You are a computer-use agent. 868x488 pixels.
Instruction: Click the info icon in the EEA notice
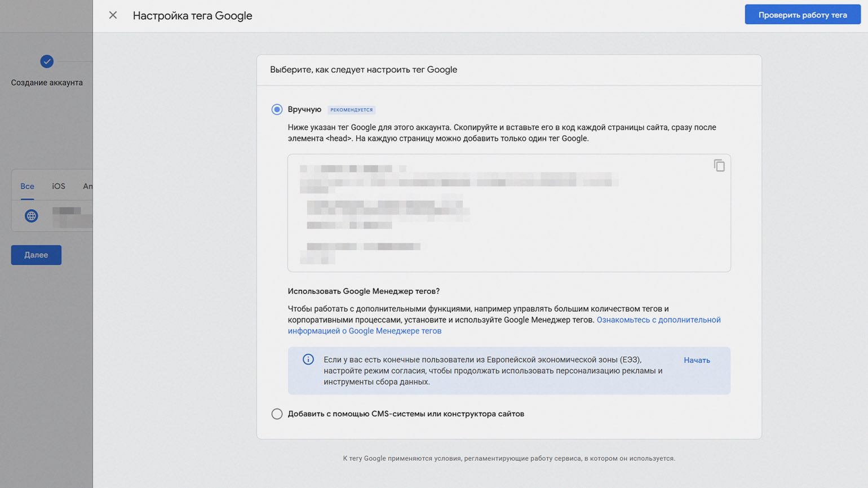(x=308, y=360)
